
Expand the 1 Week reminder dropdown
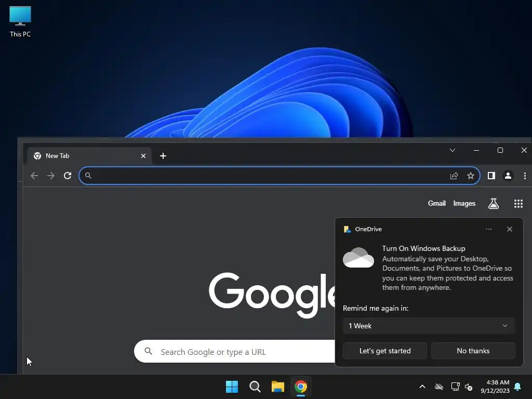point(429,326)
